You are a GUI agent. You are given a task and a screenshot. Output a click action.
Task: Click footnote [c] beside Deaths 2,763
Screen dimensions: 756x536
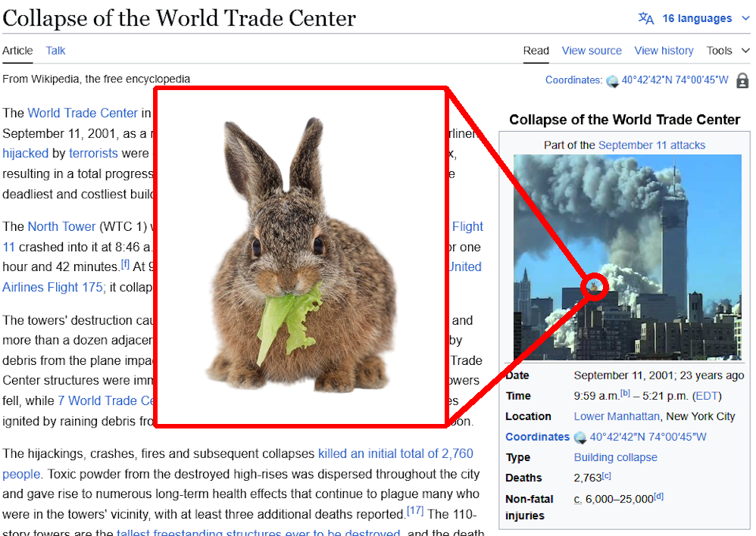607,475
